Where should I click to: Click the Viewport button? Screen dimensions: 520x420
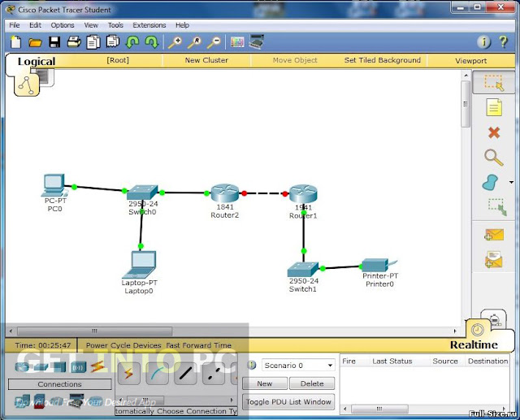point(471,61)
